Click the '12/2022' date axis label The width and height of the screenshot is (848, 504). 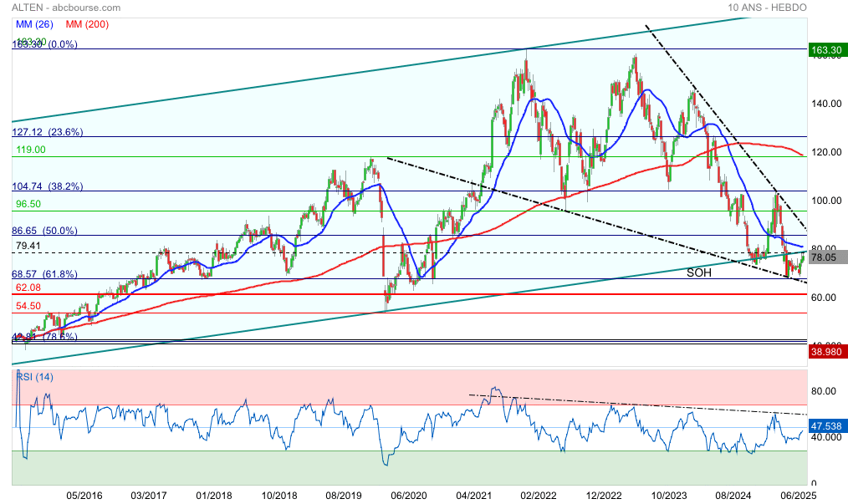(604, 496)
